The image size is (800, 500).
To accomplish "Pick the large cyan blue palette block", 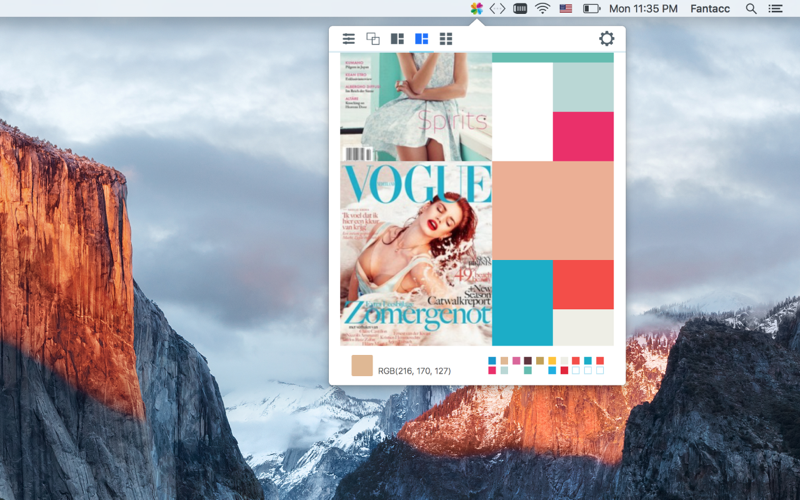I will click(522, 303).
